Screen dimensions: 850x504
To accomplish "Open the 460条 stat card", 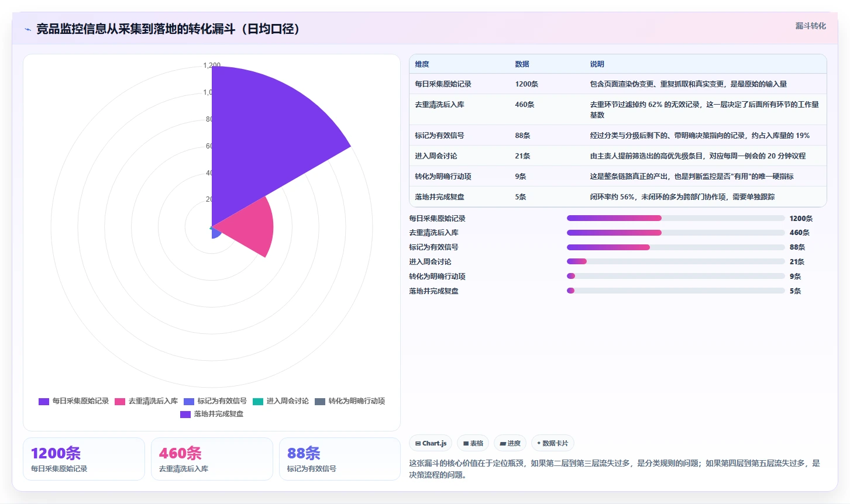I will (212, 459).
